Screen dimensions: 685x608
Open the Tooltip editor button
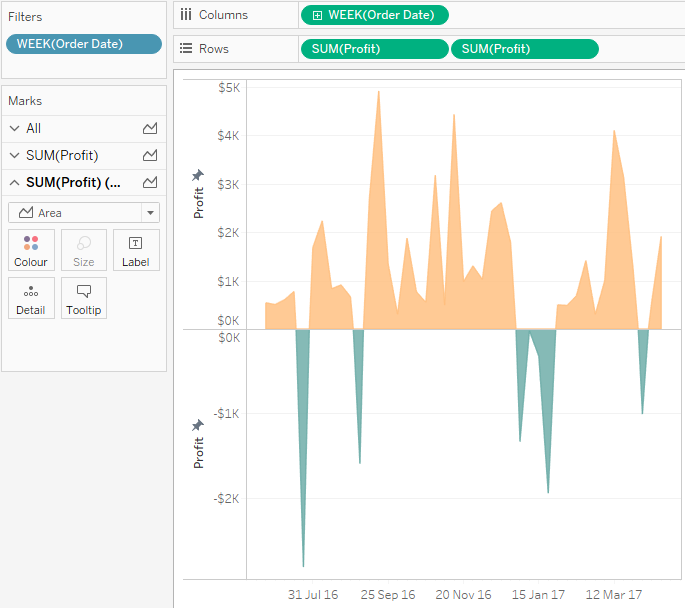84,298
